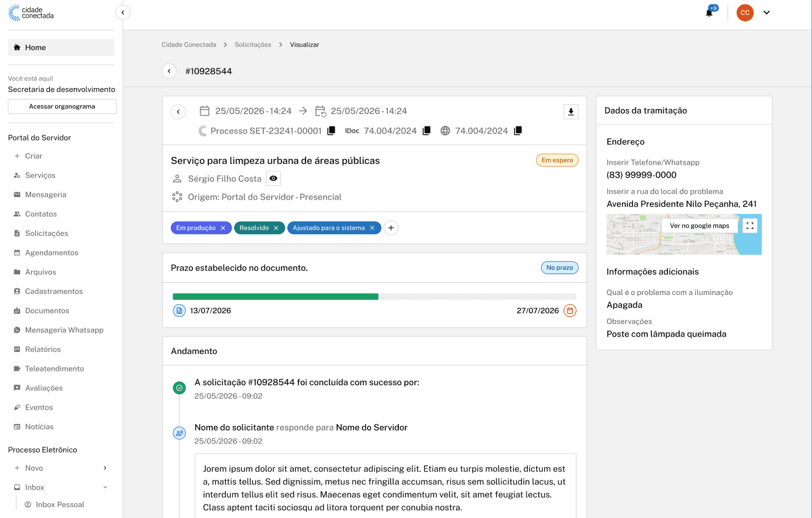Download the request document
This screenshot has height=518, width=812.
coord(571,112)
